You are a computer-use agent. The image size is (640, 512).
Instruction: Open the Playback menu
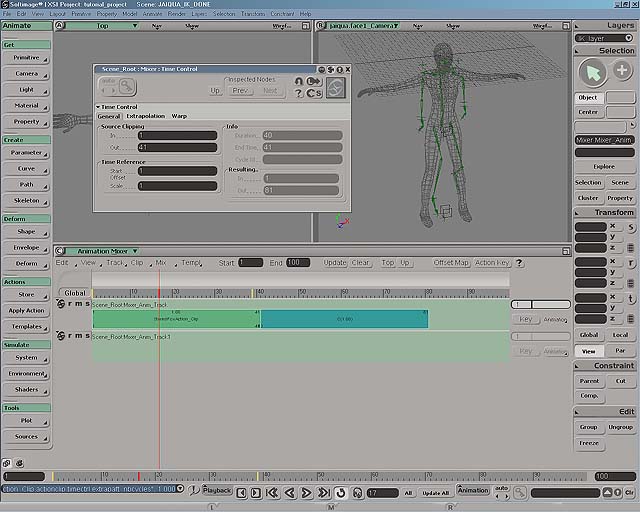coord(218,491)
